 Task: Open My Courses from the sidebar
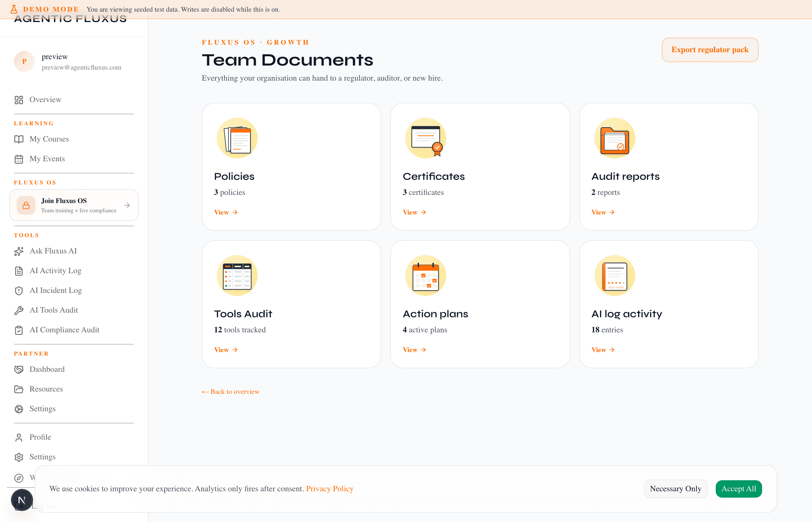[x=49, y=139]
